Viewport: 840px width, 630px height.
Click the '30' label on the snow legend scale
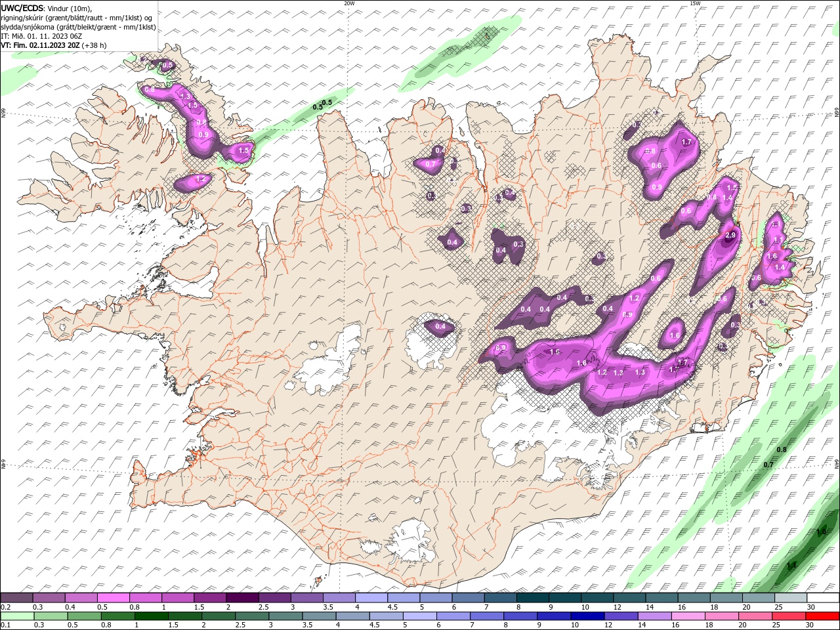pyautogui.click(x=811, y=607)
